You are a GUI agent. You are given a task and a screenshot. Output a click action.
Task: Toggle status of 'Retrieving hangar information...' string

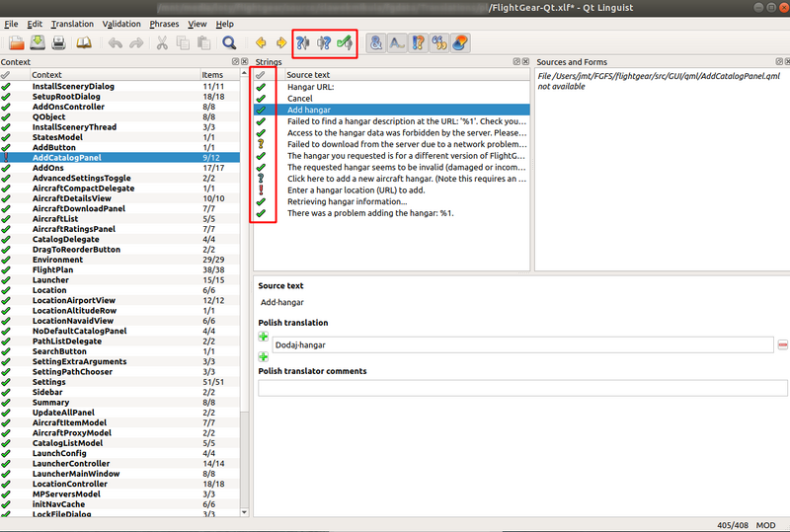[261, 201]
